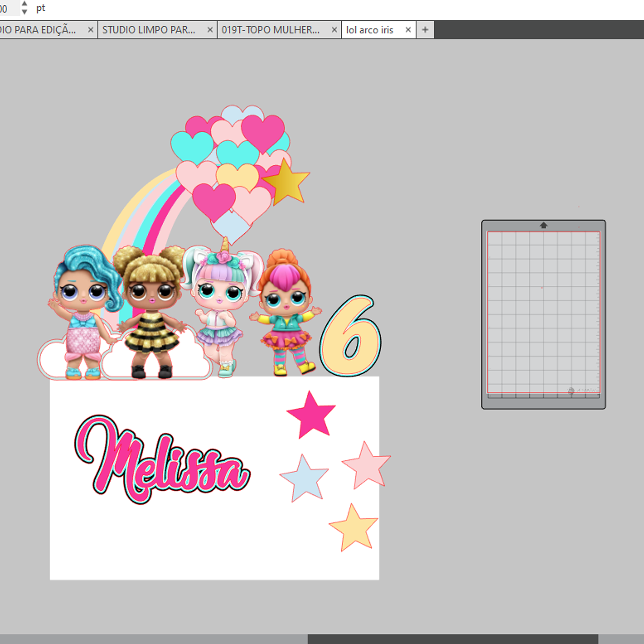Click the feed arrow atop the cutting mat
Viewport: 644px width, 644px height.
pyautogui.click(x=544, y=225)
